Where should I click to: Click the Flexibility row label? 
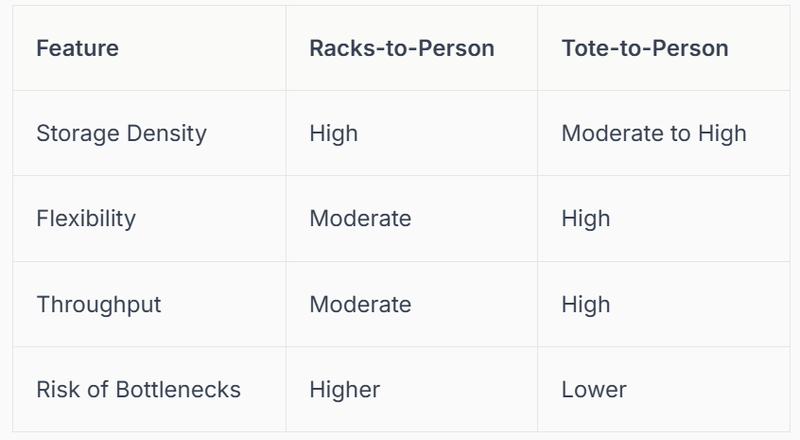[x=85, y=218]
